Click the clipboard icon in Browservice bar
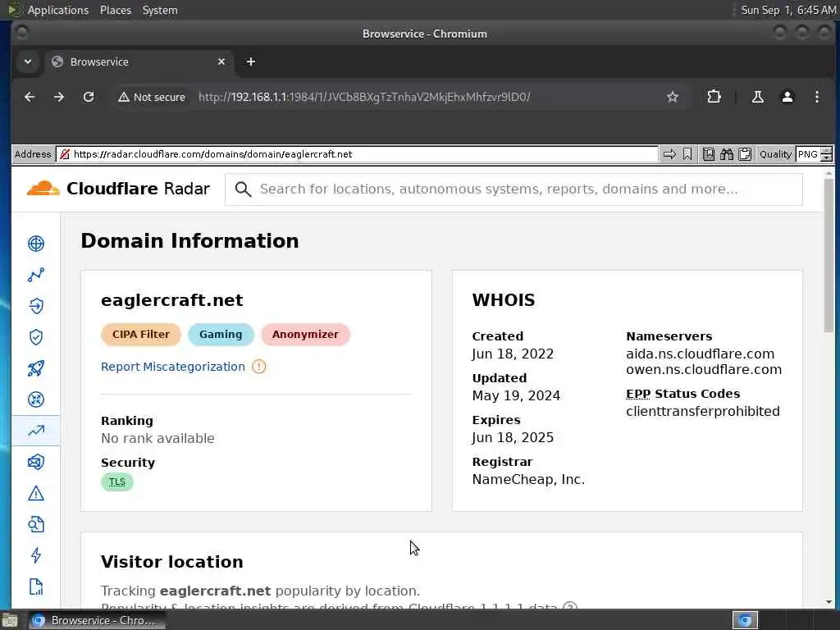Image resolution: width=840 pixels, height=630 pixels. point(745,154)
